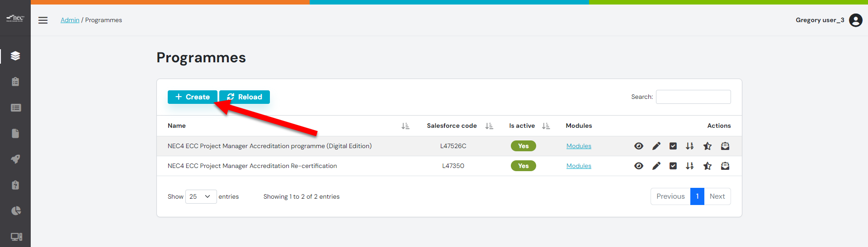Click the user avatar icon
Image resolution: width=868 pixels, height=247 pixels.
tap(856, 20)
